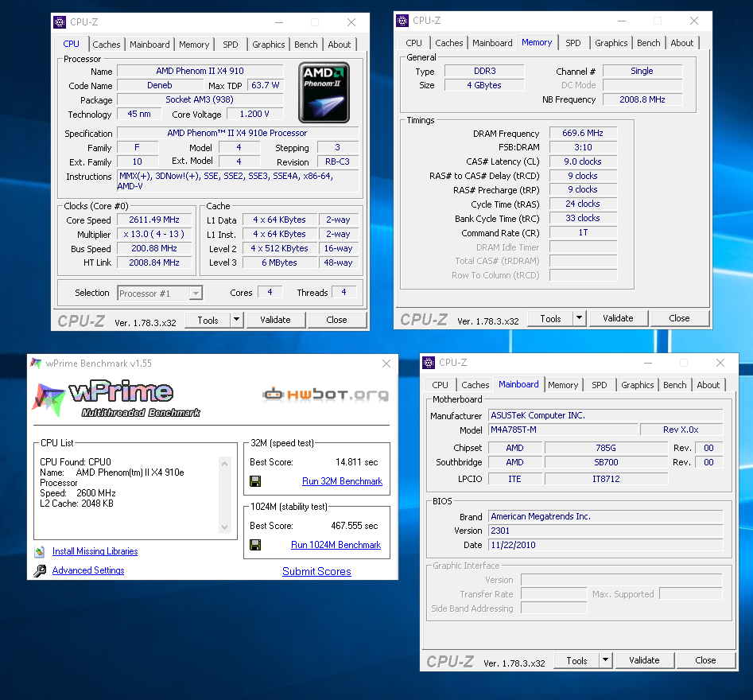This screenshot has width=753, height=700.
Task: Open About tab in Mainboard window
Action: tap(708, 385)
